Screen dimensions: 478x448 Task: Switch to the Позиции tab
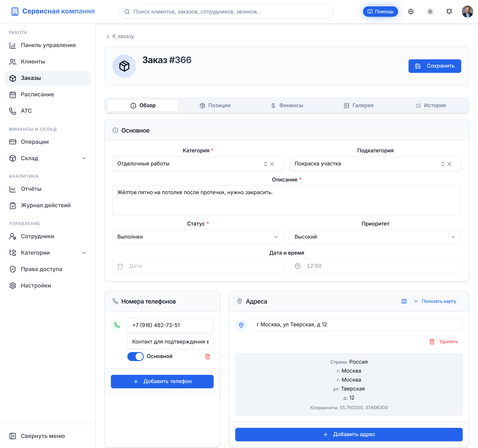click(215, 105)
